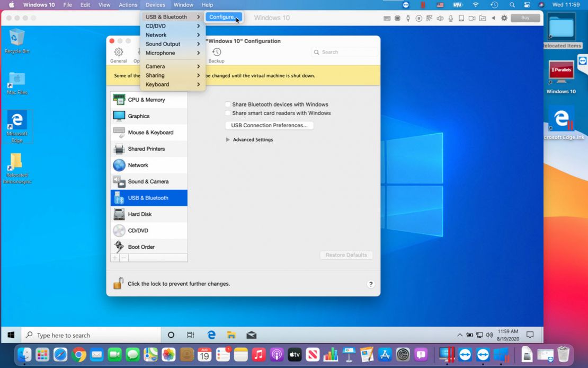
Task: Open the Window menu in the menu bar
Action: coord(183,5)
